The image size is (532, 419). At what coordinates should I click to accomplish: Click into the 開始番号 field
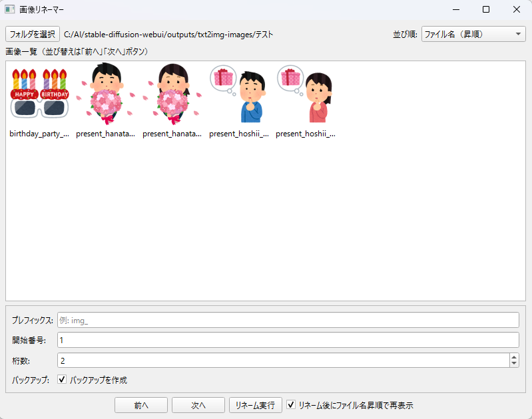[x=288, y=340]
